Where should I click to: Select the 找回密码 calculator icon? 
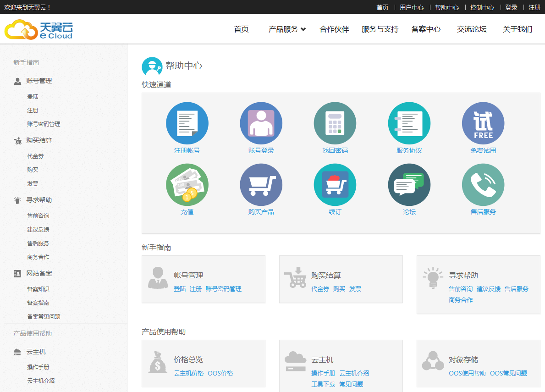pos(335,123)
